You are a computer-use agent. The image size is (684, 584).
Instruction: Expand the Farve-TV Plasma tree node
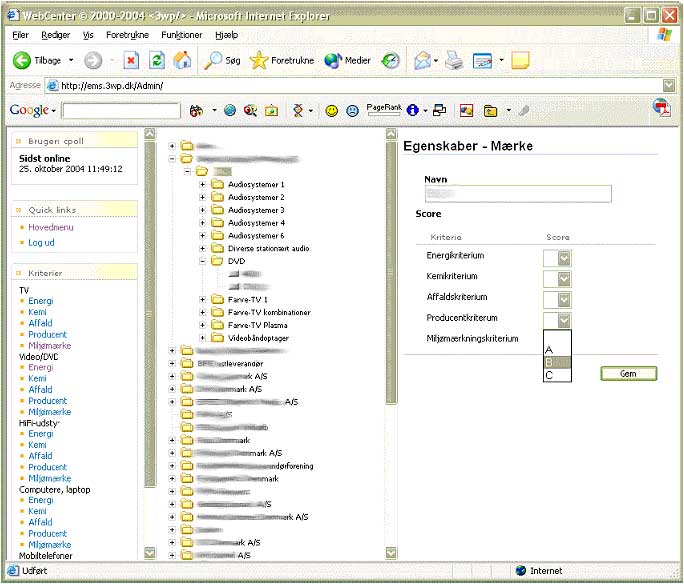coord(202,325)
